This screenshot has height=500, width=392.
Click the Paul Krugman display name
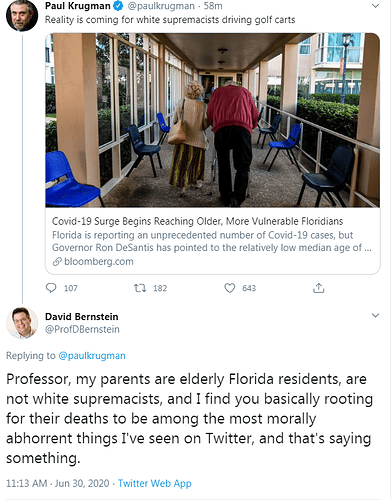pos(78,6)
